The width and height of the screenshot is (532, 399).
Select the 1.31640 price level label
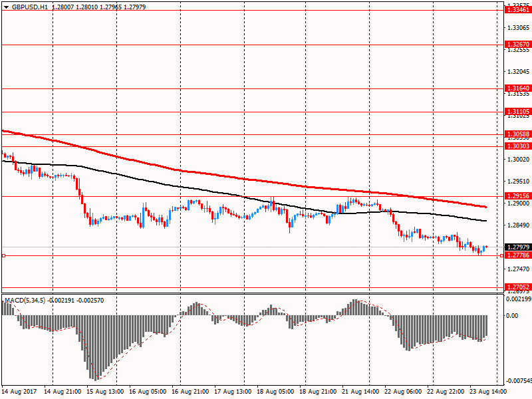(x=518, y=88)
